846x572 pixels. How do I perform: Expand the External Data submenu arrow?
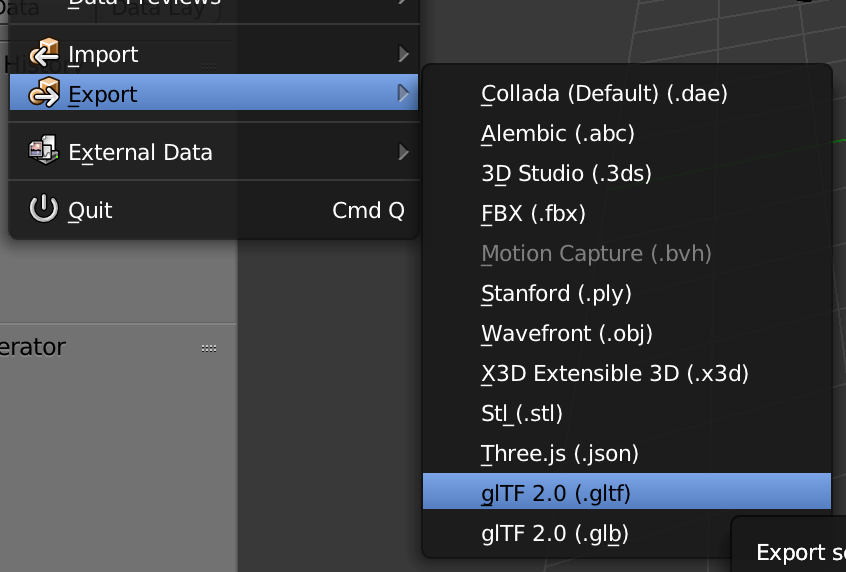[403, 152]
